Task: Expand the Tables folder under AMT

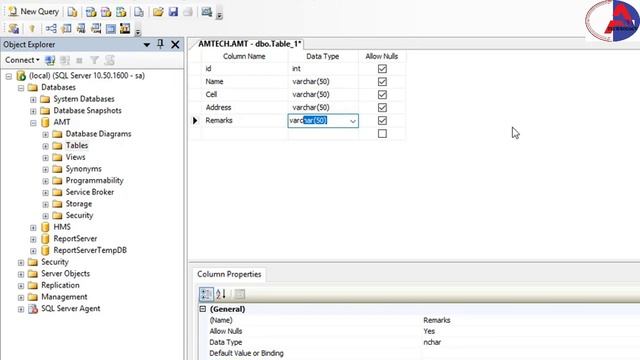Action: (45, 146)
